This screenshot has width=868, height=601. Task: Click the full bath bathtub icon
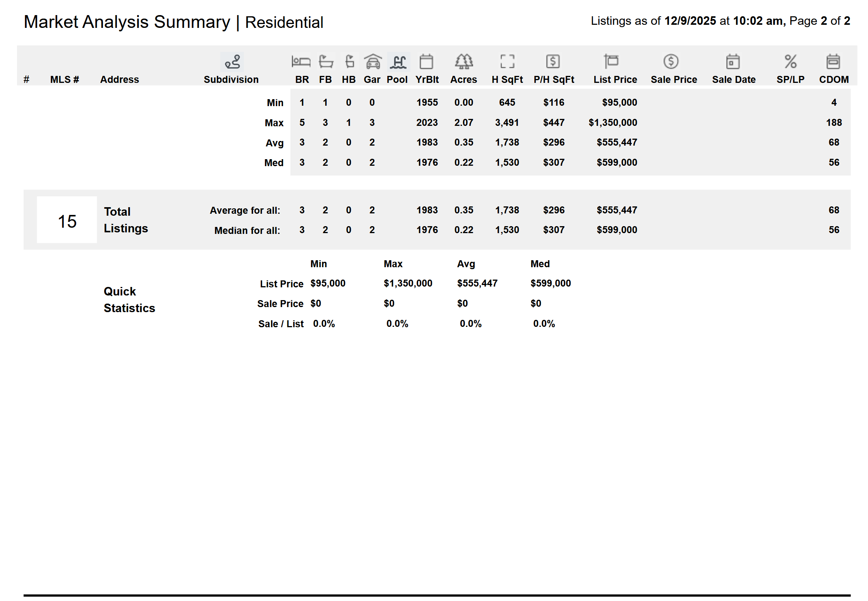(x=326, y=62)
